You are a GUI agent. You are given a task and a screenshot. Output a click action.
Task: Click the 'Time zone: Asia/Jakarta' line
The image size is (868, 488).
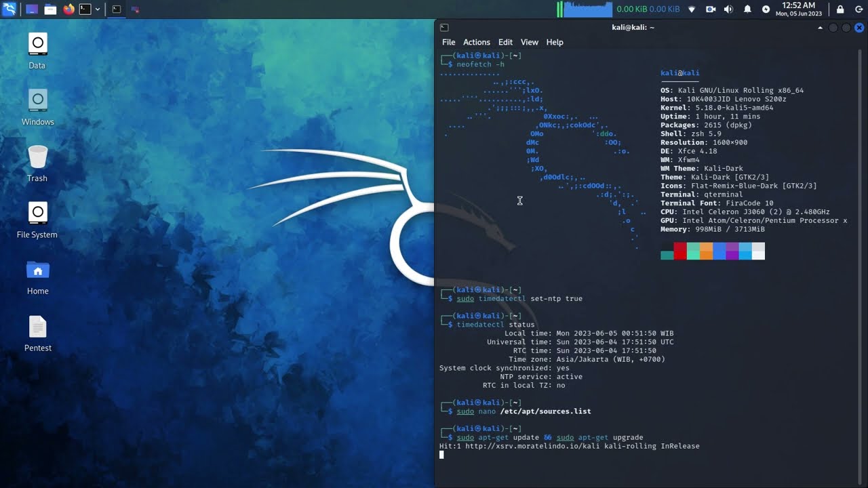[x=587, y=359]
